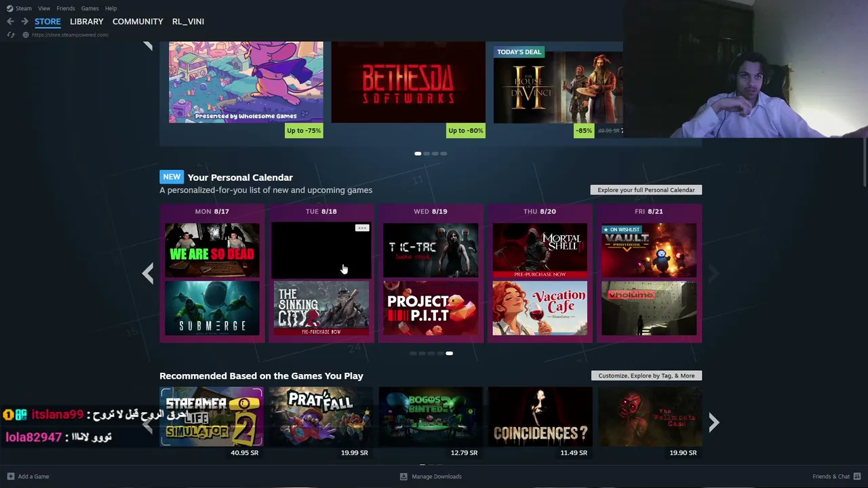Open The Sinking City pre-purchase tile
Viewport: 868px width, 488px height.
click(321, 308)
